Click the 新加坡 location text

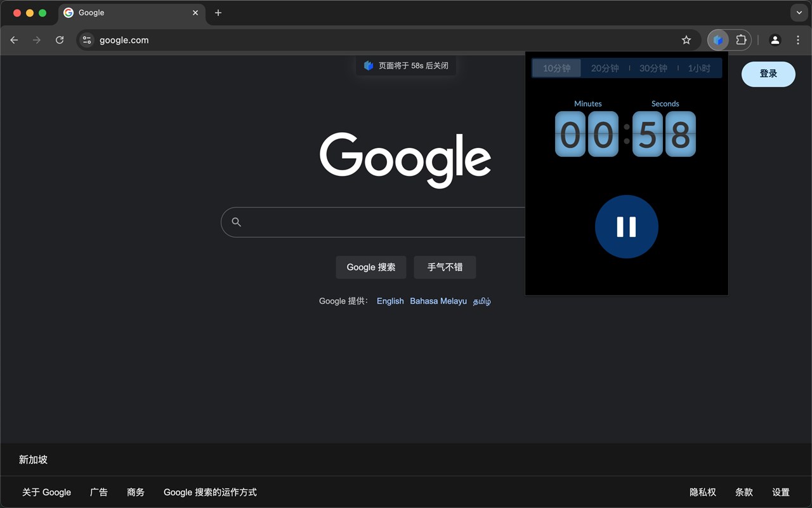click(x=33, y=460)
